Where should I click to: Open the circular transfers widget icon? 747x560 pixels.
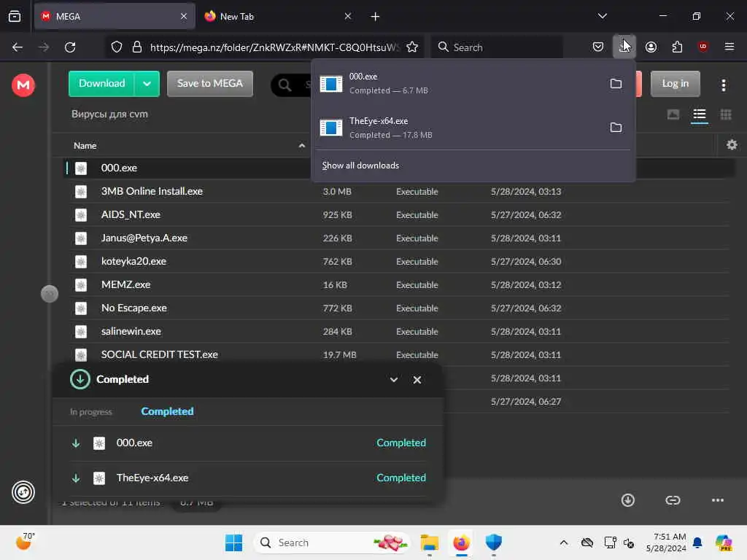tap(23, 492)
